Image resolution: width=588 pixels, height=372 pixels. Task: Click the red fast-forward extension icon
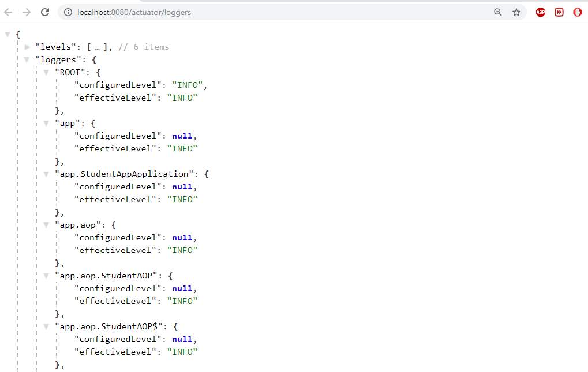pos(559,12)
